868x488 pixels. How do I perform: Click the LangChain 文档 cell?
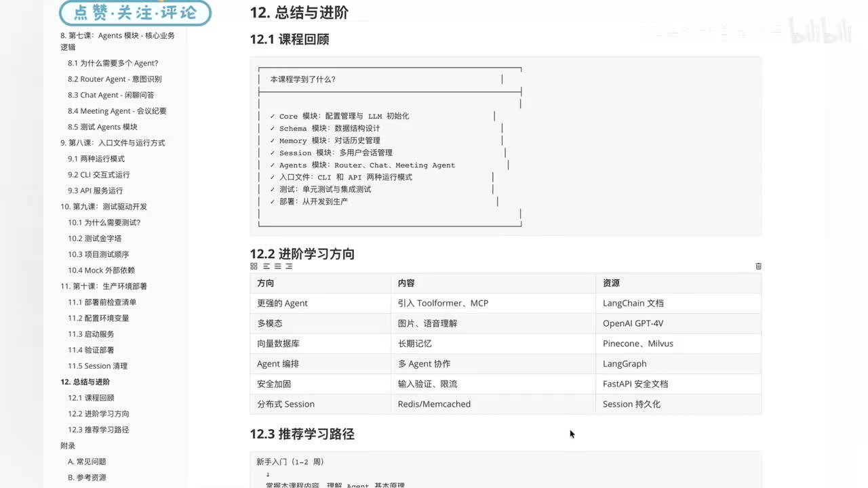click(678, 303)
